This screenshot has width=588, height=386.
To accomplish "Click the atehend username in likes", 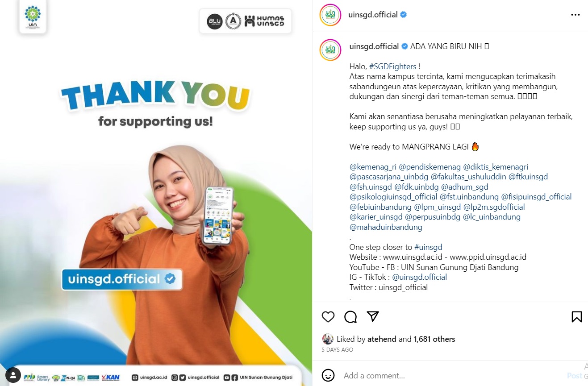I will coord(382,339).
